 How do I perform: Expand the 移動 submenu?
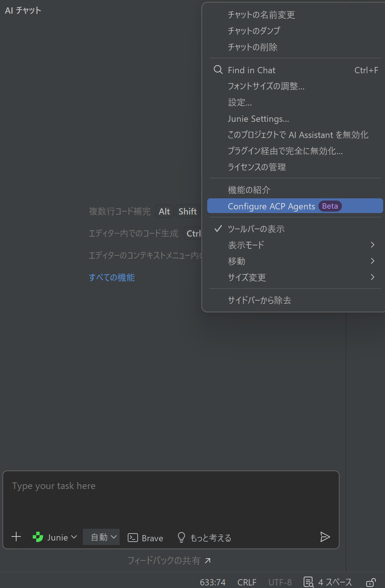coord(295,261)
